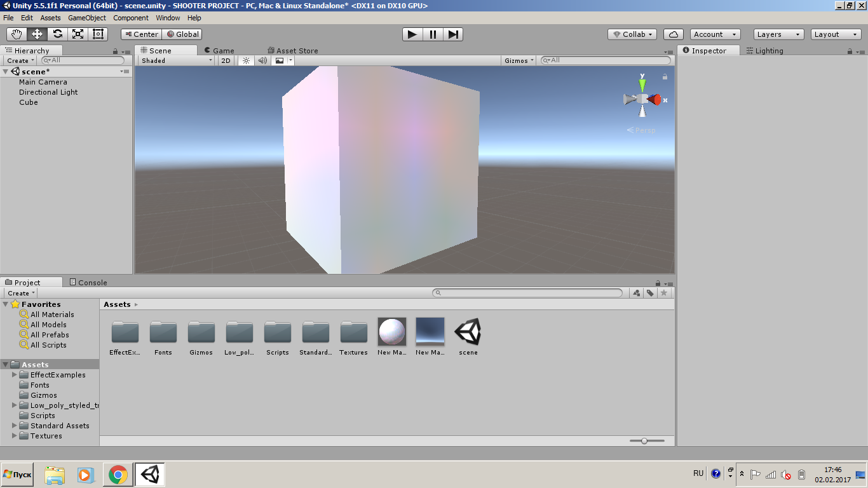The height and width of the screenshot is (488, 868).
Task: Click the Project search field
Action: tap(527, 293)
